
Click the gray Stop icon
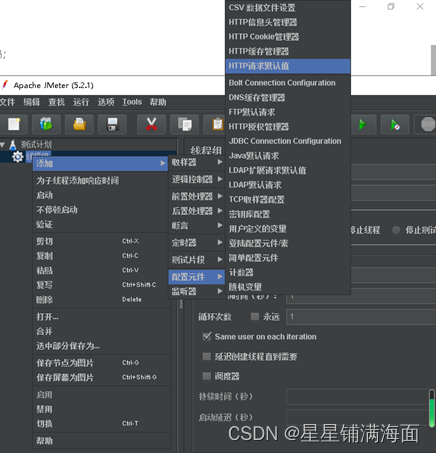(x=428, y=125)
